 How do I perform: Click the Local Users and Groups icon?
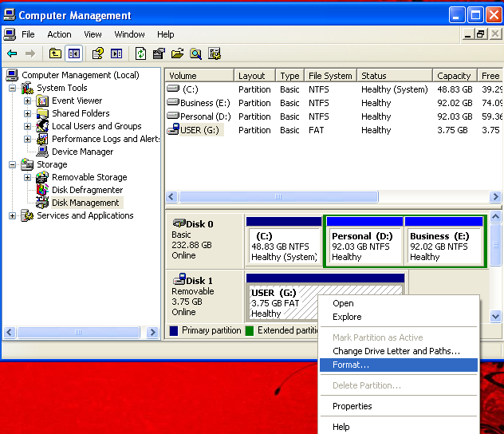[x=42, y=126]
